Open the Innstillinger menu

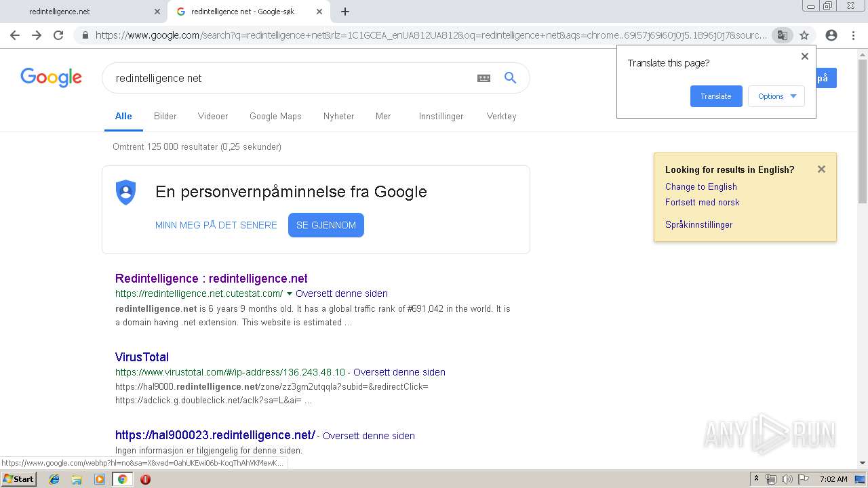point(441,116)
